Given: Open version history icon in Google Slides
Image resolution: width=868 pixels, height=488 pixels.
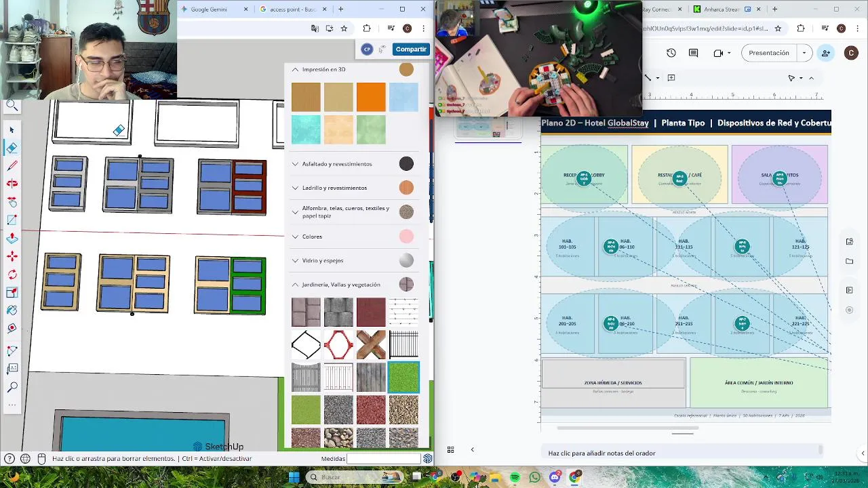Looking at the screenshot, I should (671, 53).
